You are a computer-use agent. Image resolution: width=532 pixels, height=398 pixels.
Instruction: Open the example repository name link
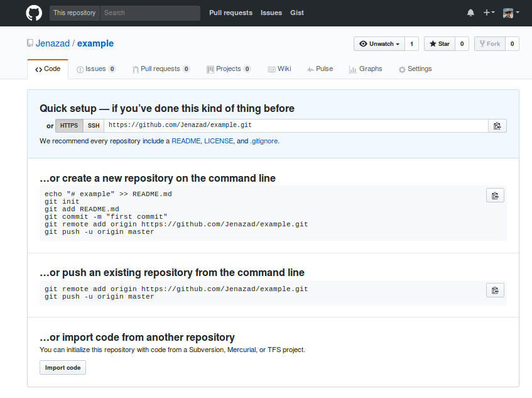95,43
